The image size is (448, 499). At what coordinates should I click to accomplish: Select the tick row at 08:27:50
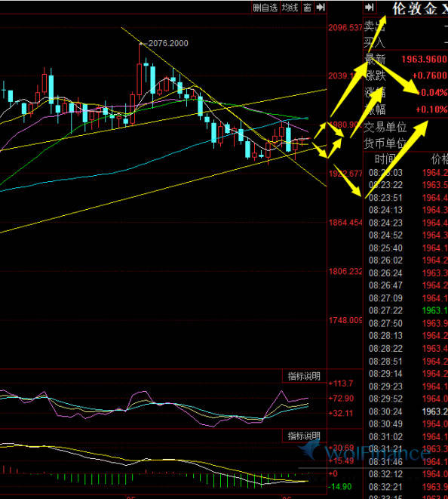tap(408, 323)
